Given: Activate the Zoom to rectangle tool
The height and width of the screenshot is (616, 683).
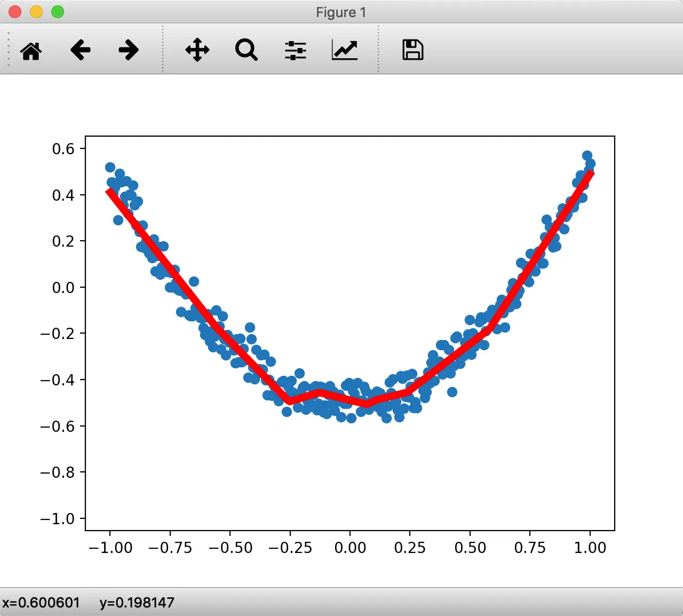Looking at the screenshot, I should tap(247, 50).
